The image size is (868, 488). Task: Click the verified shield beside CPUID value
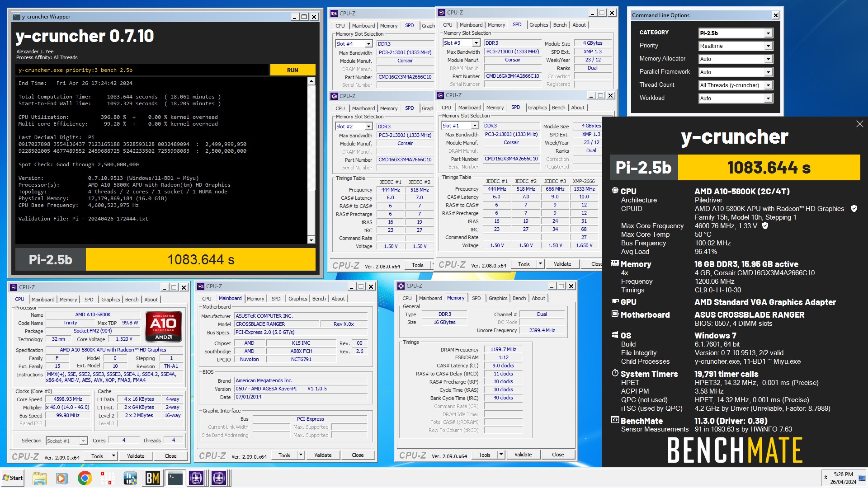click(854, 208)
